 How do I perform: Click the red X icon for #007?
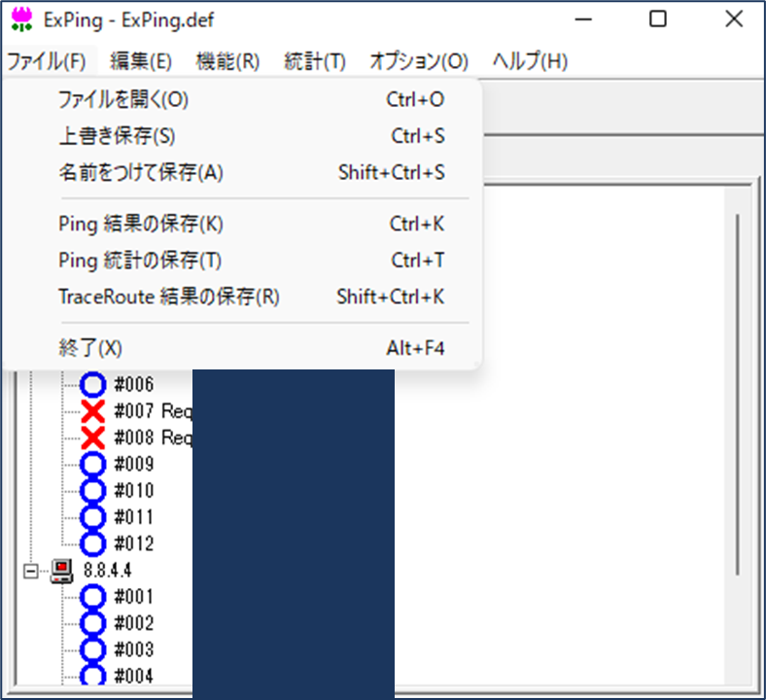click(x=92, y=411)
